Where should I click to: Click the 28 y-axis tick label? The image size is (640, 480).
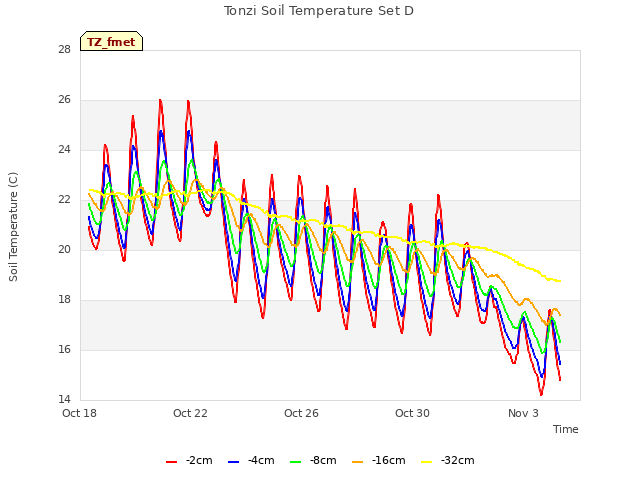[x=64, y=49]
